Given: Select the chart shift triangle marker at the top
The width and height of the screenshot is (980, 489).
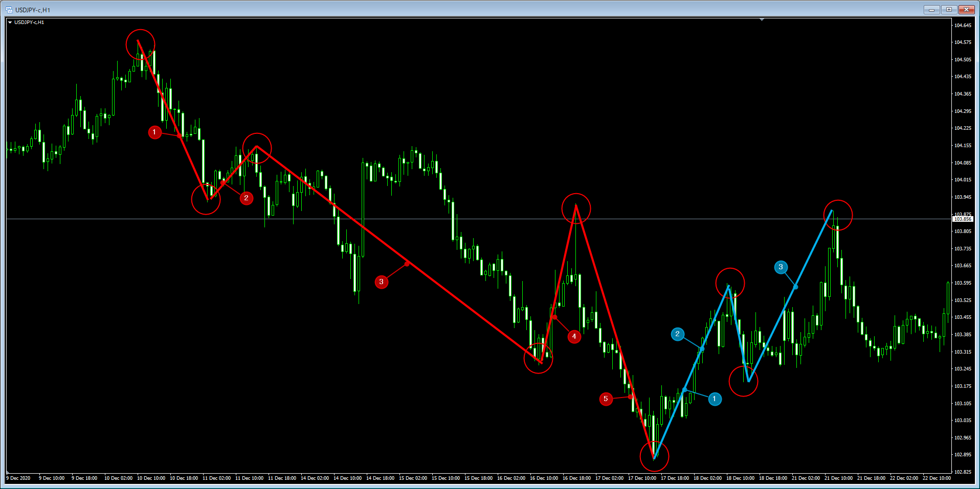Looking at the screenshot, I should point(762,19).
